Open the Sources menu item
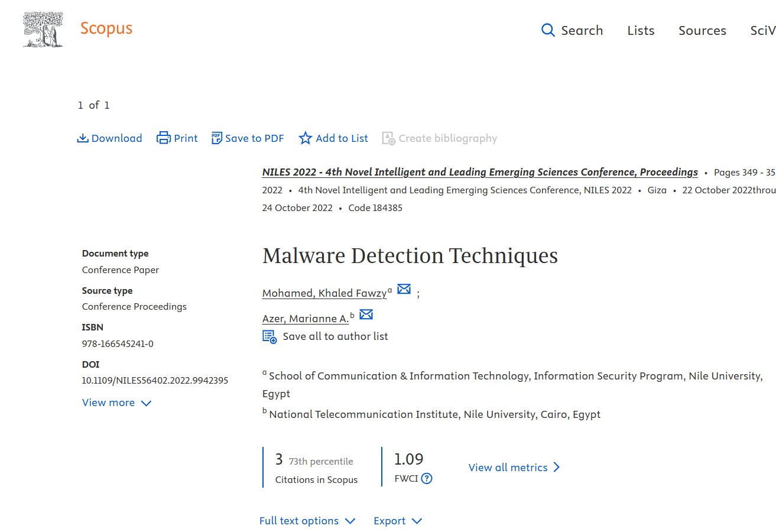Viewport: 776px width, 532px height. [702, 31]
